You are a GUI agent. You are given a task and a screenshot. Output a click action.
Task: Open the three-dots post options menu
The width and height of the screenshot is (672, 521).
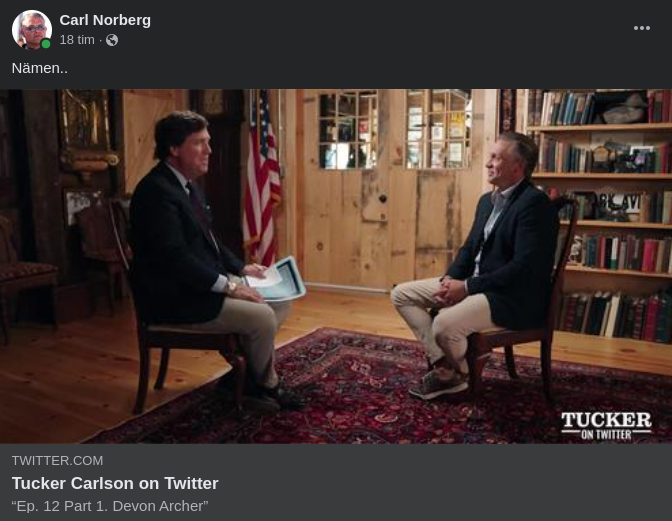(642, 28)
